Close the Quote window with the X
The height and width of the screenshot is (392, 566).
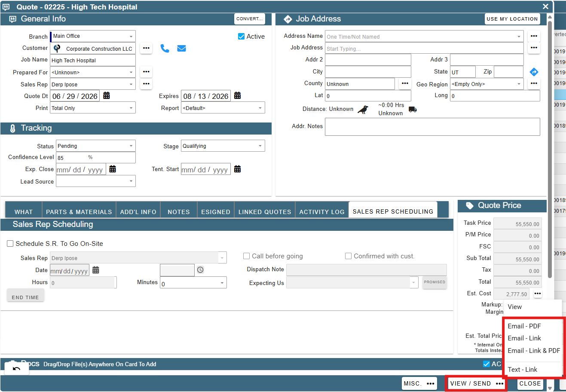tap(545, 6)
